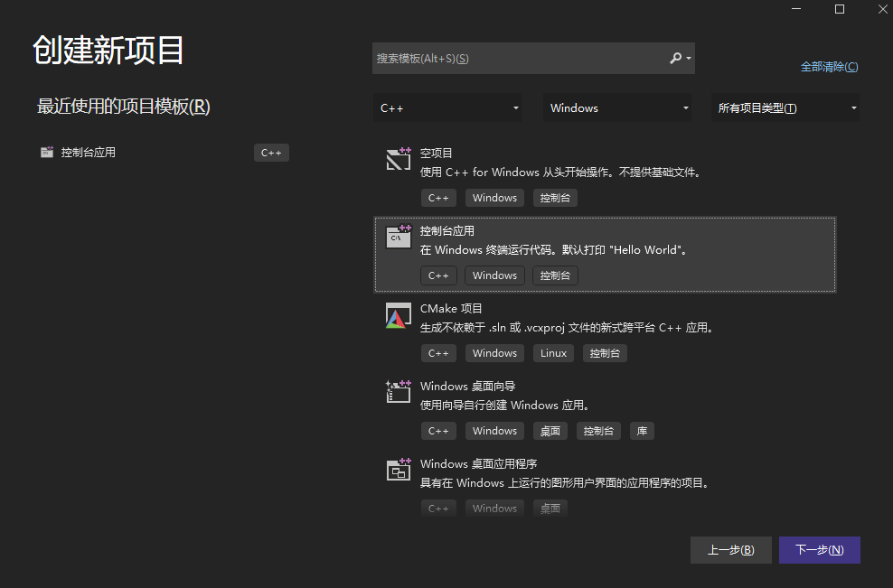Screen dimensions: 893x588
Task: Click the 桌面 tag under Windows 桌面应用程序
Action: (x=550, y=508)
